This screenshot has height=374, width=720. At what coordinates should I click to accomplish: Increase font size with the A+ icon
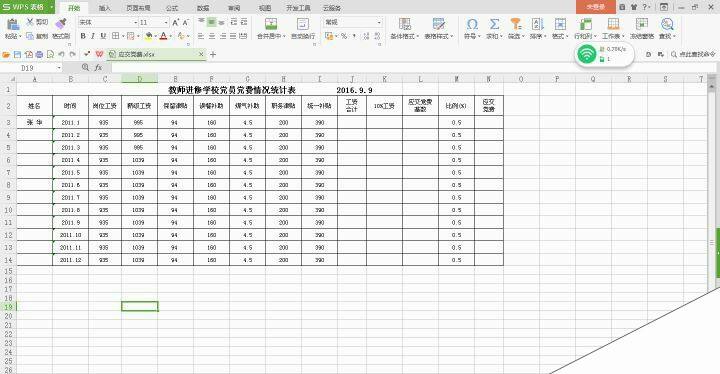tap(176, 23)
